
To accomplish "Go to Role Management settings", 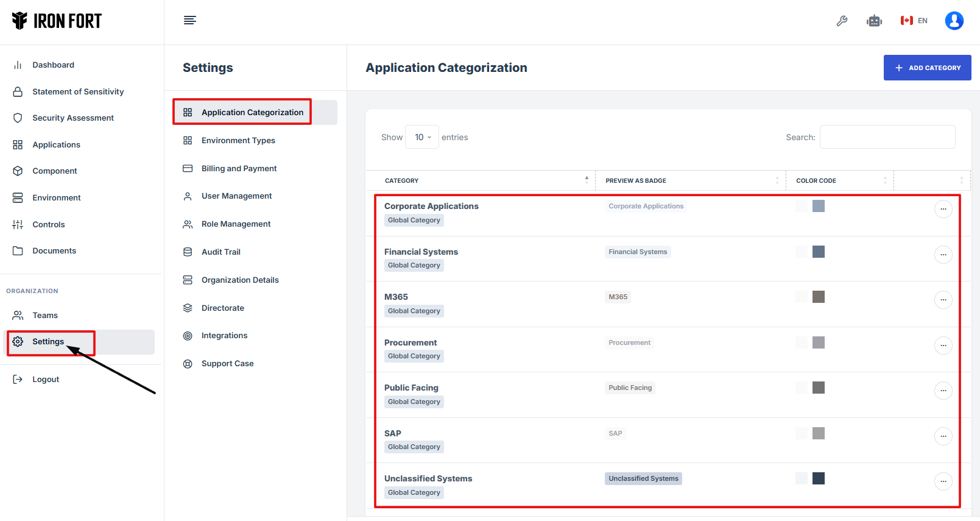I will 236,224.
